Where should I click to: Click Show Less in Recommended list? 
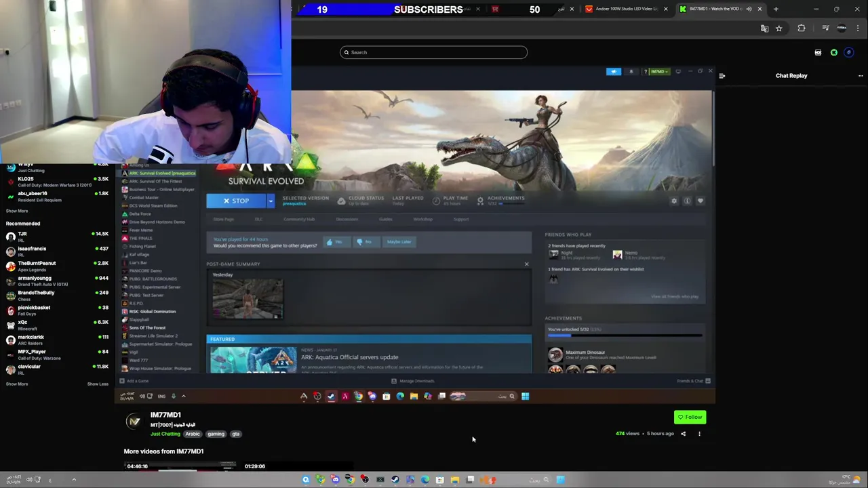pos(98,384)
